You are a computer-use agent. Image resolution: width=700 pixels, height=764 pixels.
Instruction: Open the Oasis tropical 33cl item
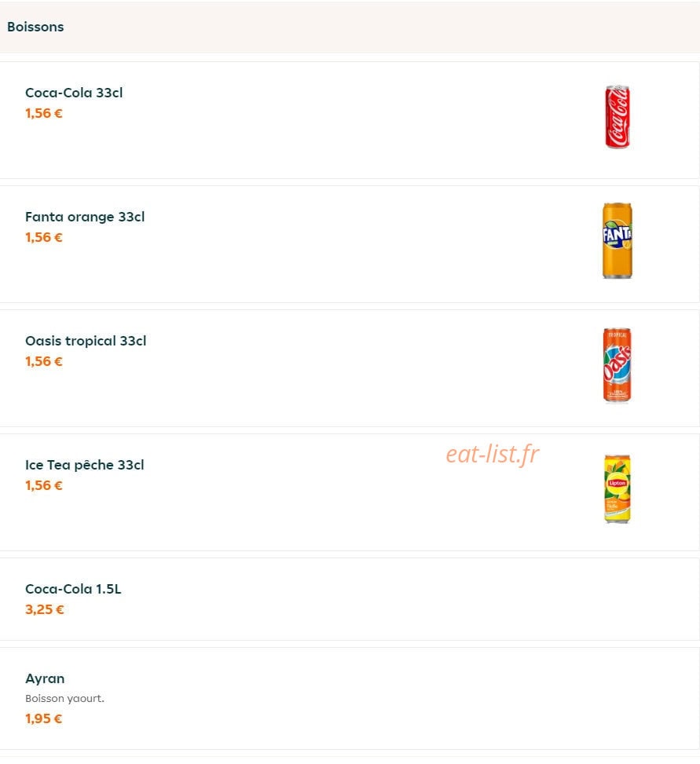tap(350, 368)
